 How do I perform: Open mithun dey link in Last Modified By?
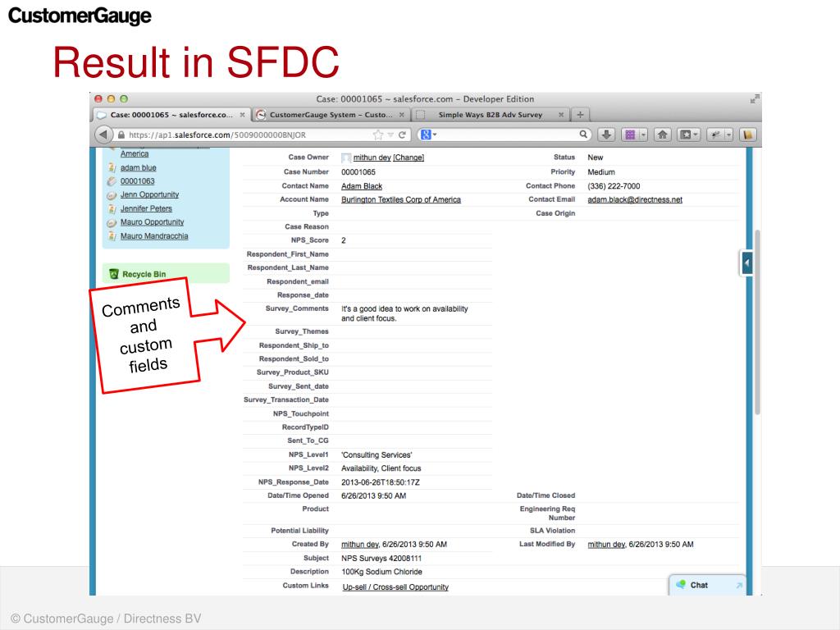606,545
